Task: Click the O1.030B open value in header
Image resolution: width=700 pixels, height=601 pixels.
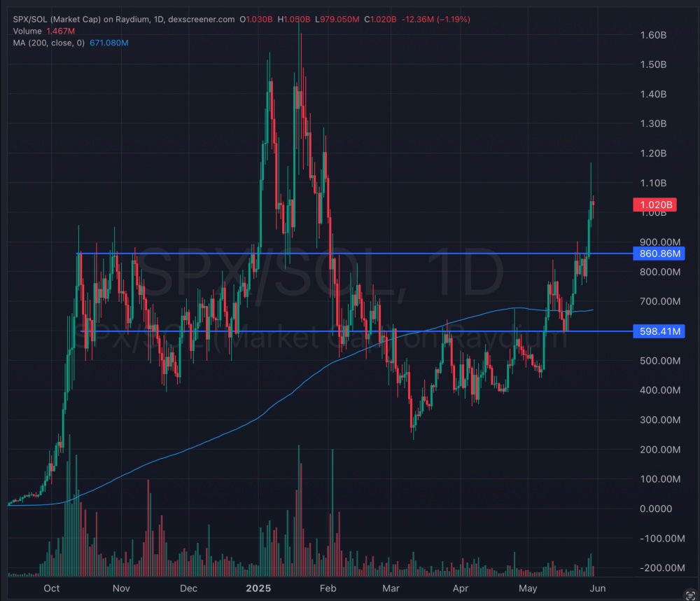Action: coord(255,19)
